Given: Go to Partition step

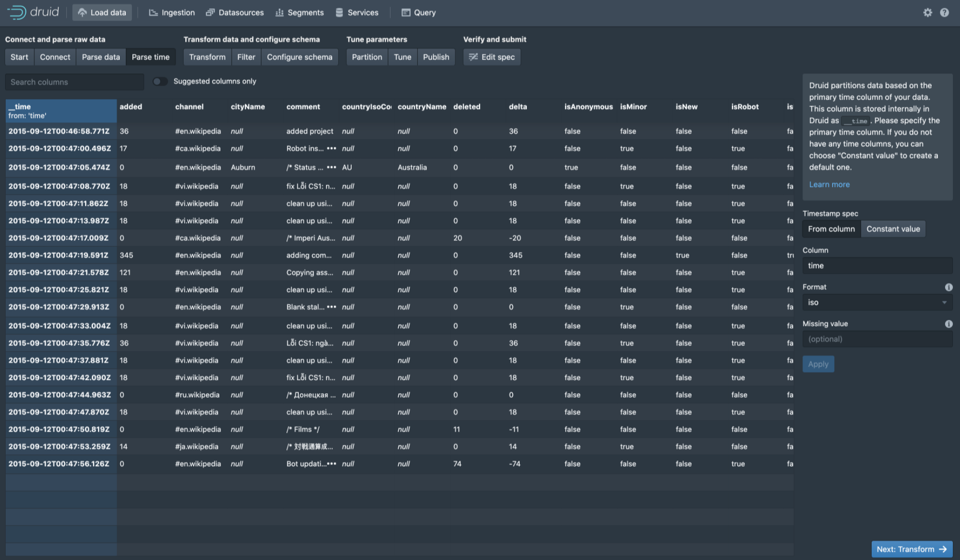Looking at the screenshot, I should pos(367,57).
